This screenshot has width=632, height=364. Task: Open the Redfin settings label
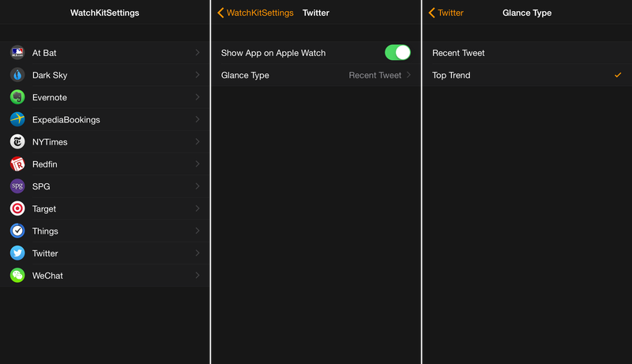tap(45, 164)
